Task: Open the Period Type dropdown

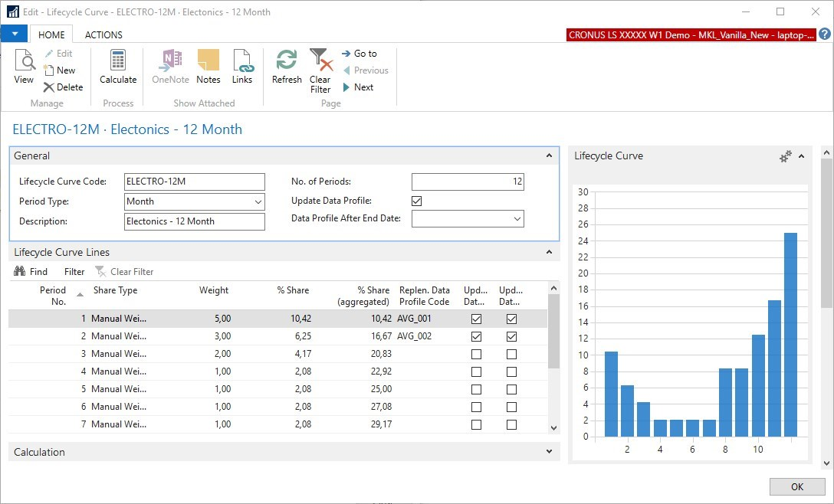Action: tap(256, 201)
